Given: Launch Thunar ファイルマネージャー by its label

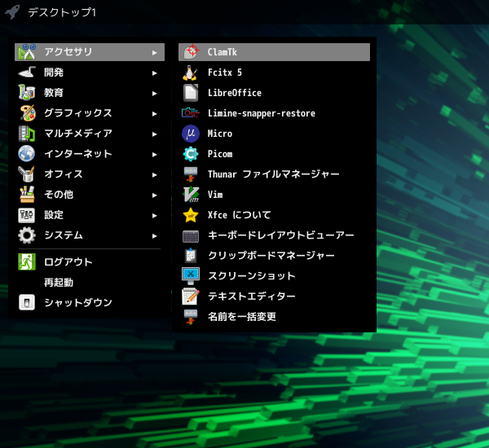Looking at the screenshot, I should point(274,174).
